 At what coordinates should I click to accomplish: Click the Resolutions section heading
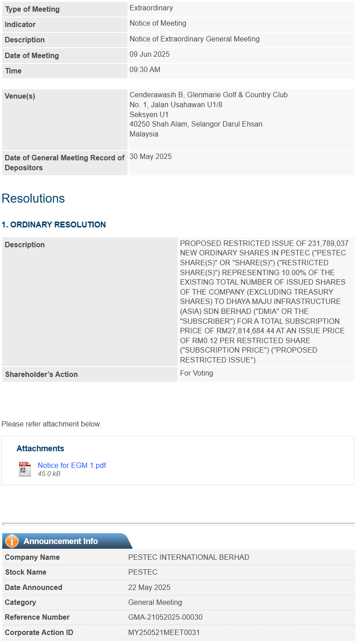pyautogui.click(x=33, y=199)
